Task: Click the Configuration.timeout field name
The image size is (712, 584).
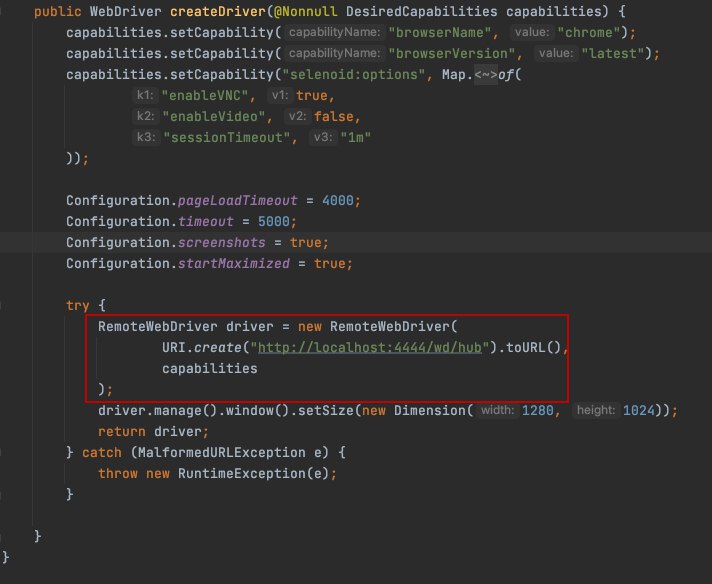Action: pyautogui.click(x=205, y=222)
